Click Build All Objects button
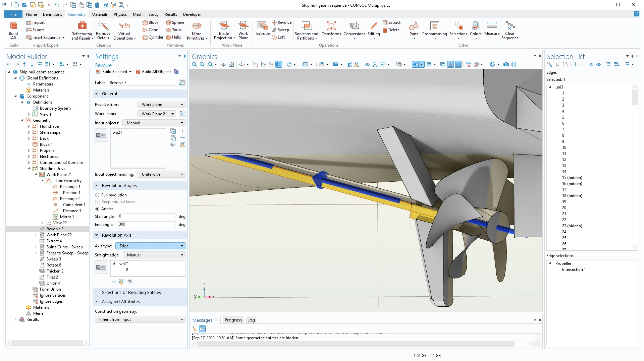The height and width of the screenshot is (361, 644). pos(154,72)
